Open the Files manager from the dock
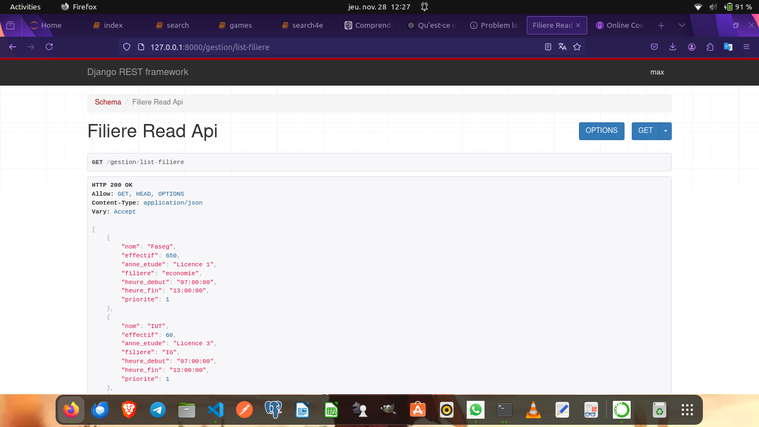Screen dimensions: 759x427 click(x=187, y=410)
